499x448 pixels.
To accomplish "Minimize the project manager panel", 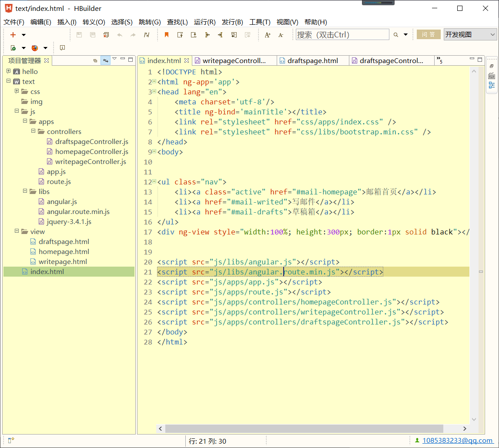I will pos(123,59).
